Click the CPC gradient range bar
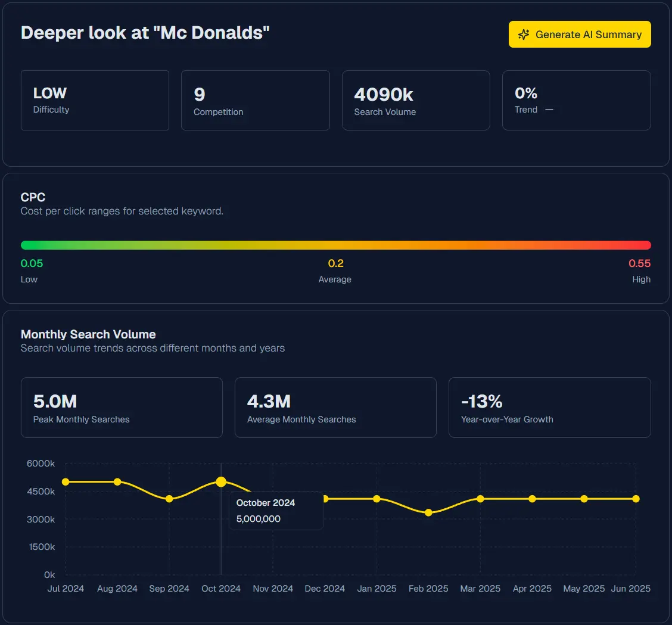 (x=336, y=245)
